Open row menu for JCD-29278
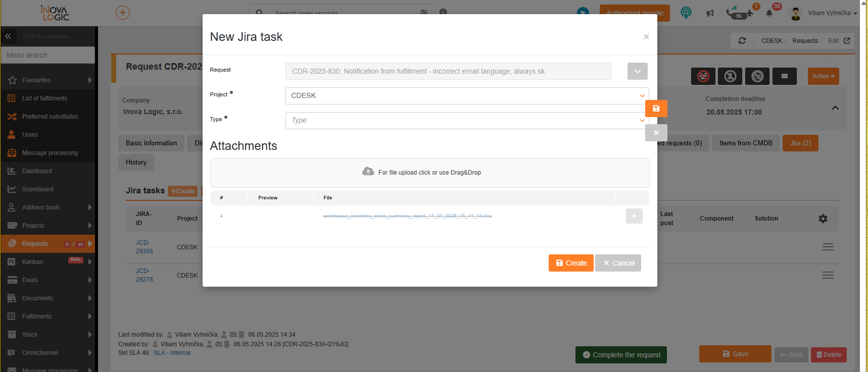The height and width of the screenshot is (372, 868). [828, 275]
